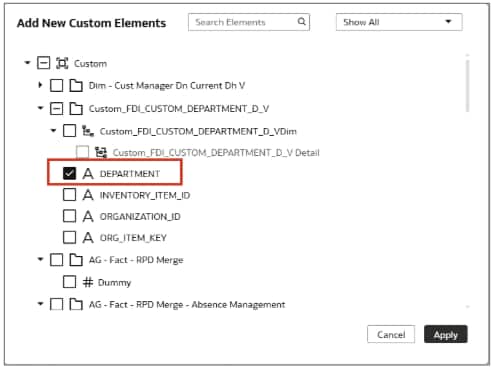Toggle the Custom root checkbox
495x370 pixels.
click(x=43, y=63)
